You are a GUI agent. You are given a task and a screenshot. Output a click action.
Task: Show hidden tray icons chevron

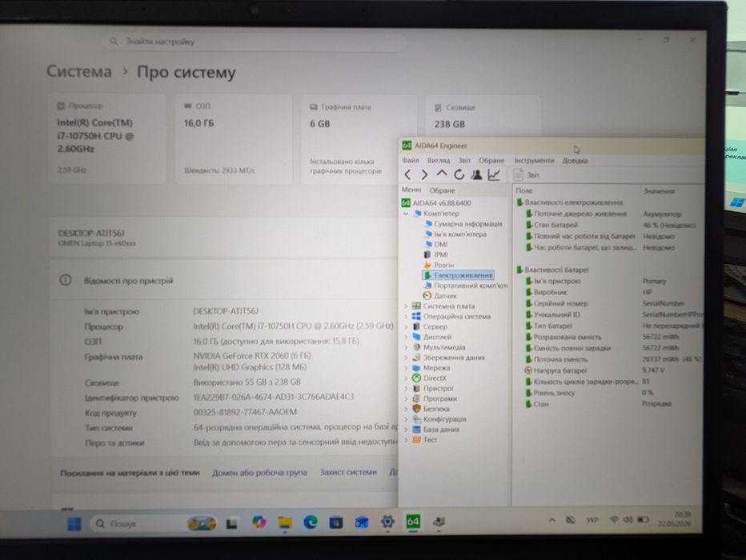[x=551, y=521]
